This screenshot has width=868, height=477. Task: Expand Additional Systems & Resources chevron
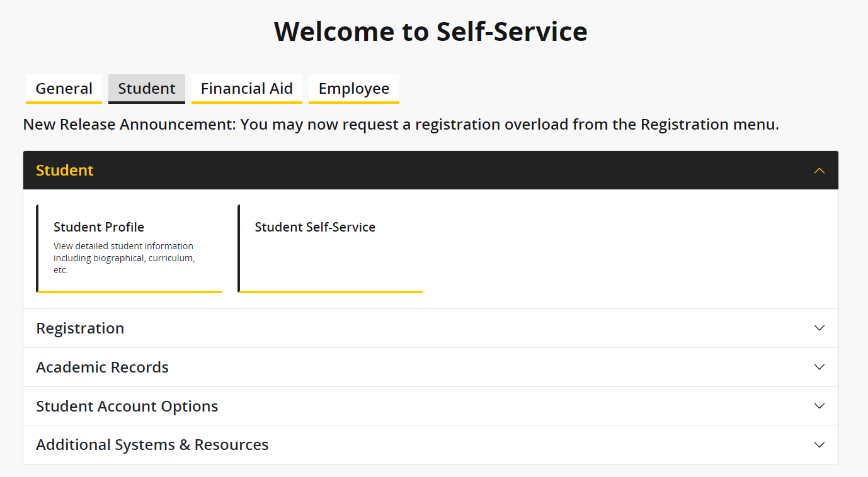pyautogui.click(x=819, y=444)
